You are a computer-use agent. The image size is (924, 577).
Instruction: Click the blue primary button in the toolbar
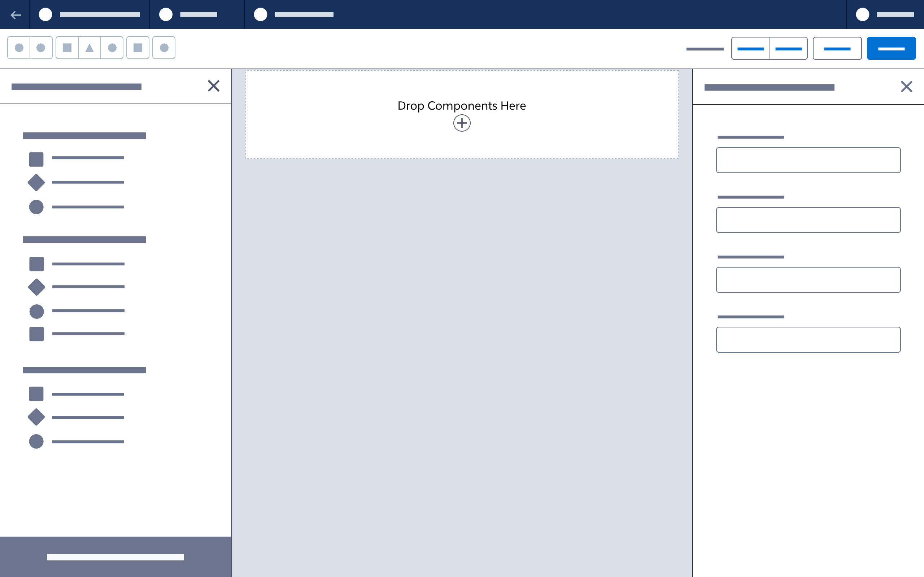[x=892, y=48]
